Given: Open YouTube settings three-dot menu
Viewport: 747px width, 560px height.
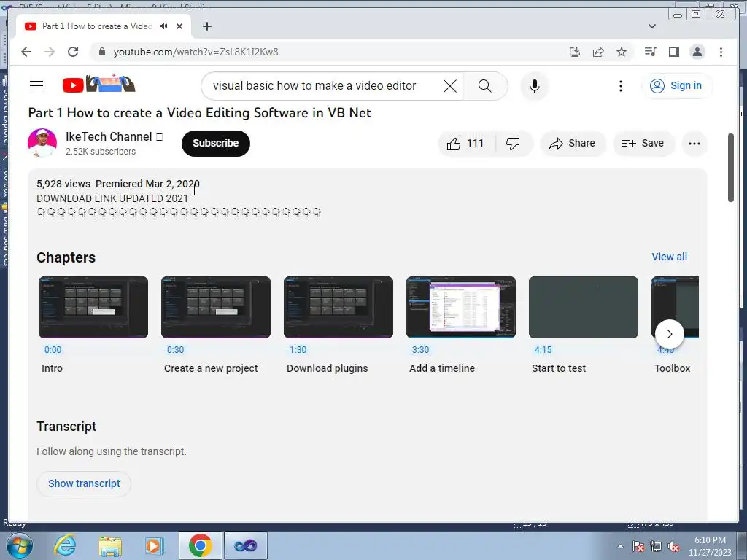Looking at the screenshot, I should pos(620,86).
